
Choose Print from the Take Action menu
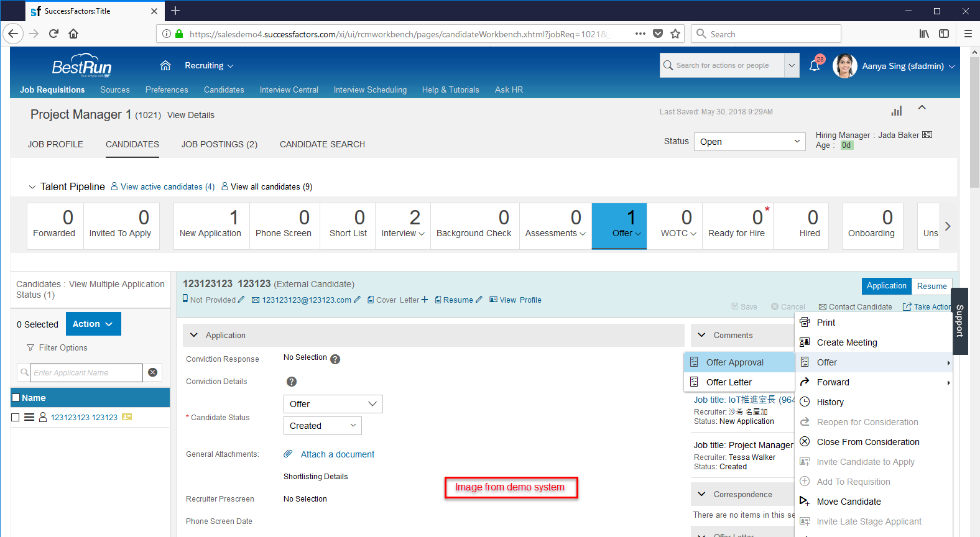coord(874,323)
